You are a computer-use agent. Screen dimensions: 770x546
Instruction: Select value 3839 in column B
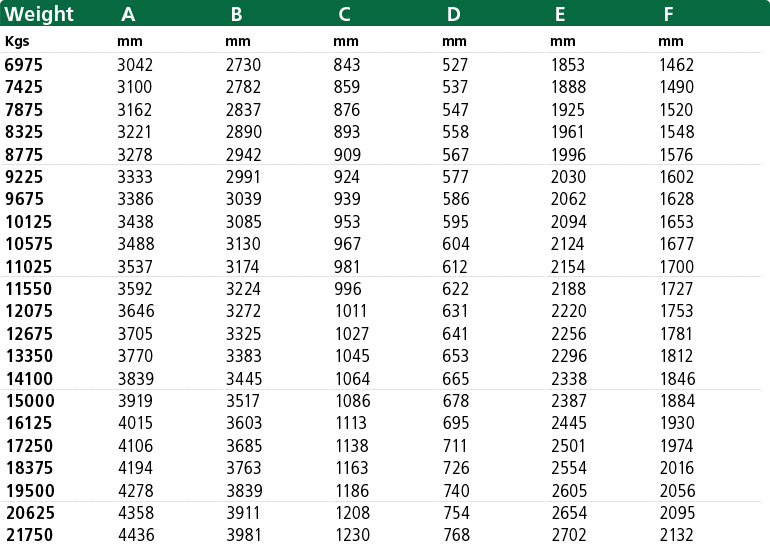(x=244, y=491)
